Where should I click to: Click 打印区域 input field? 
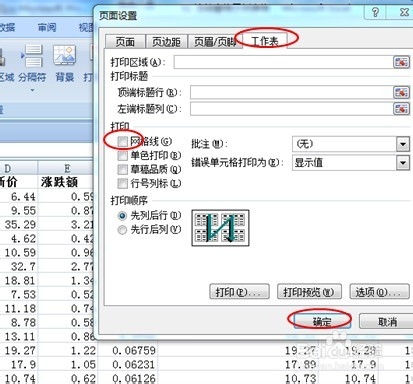pos(284,62)
